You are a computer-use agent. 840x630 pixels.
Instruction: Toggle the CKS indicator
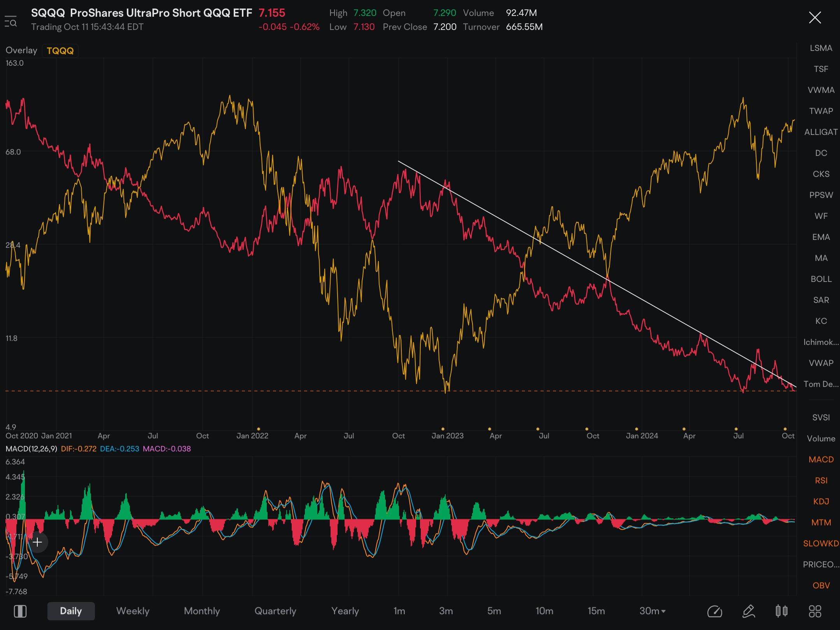821,174
